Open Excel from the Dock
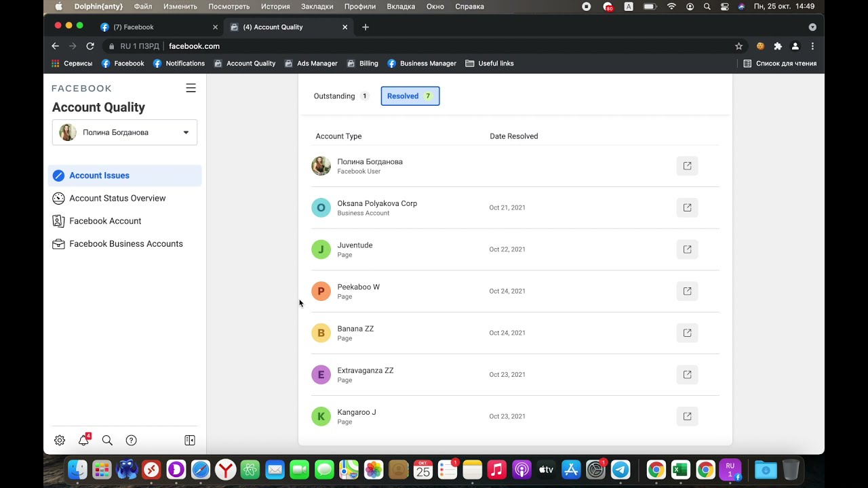This screenshot has width=868, height=488. pos(680,469)
